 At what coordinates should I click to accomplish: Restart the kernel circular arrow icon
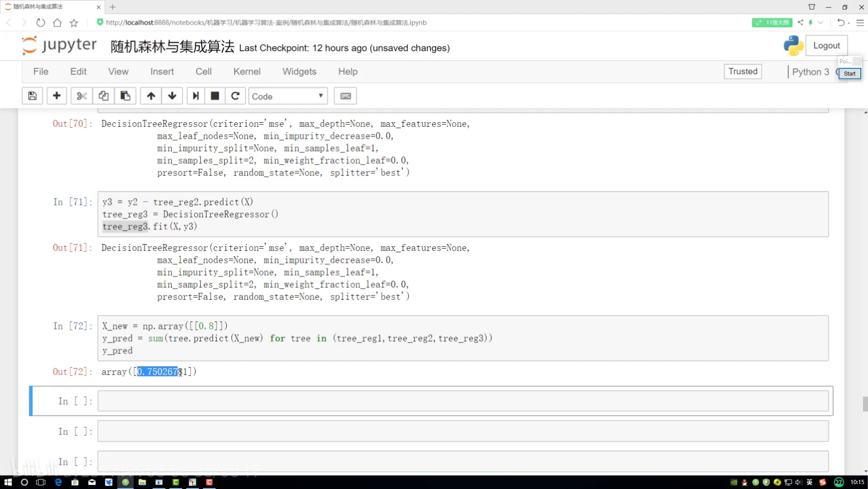coord(235,96)
